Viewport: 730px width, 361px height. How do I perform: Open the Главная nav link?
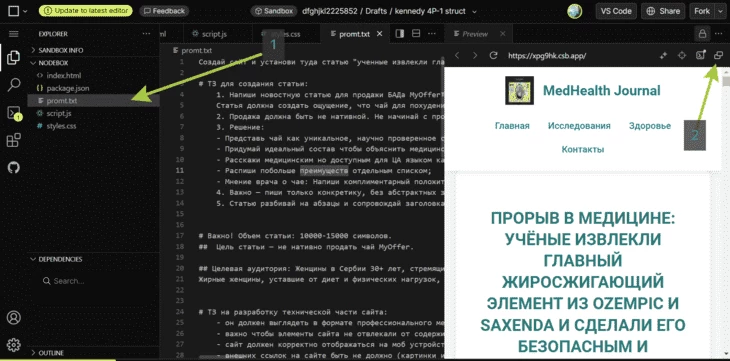(x=512, y=126)
